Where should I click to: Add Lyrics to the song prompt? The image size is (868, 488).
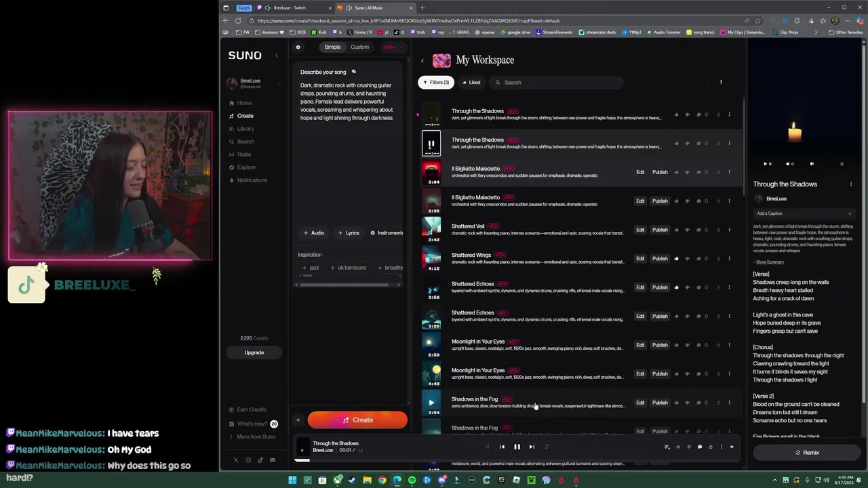[x=349, y=233]
